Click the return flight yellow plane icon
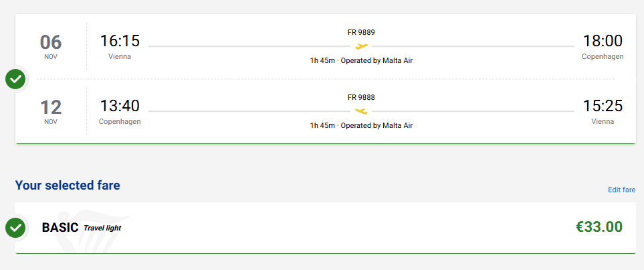 361,111
